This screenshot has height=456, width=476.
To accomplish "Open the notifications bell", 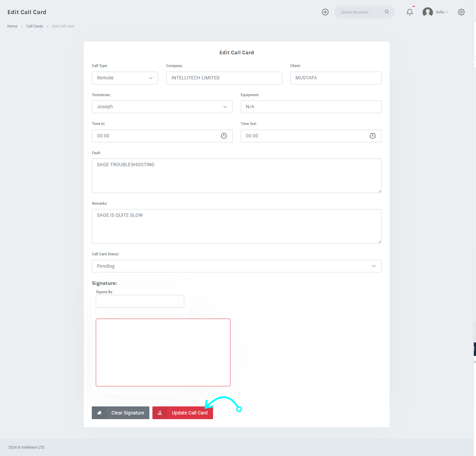I will point(409,12).
